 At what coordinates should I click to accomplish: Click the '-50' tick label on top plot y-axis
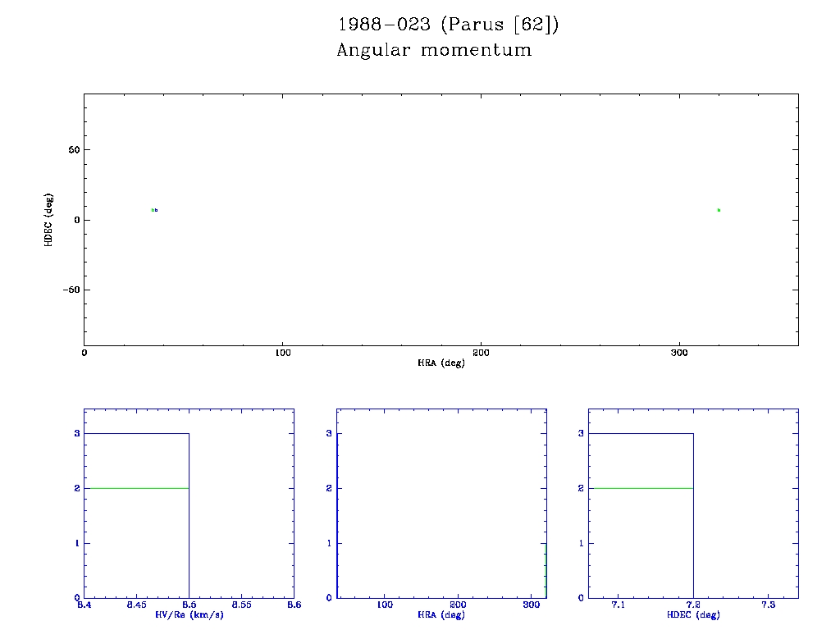pyautogui.click(x=72, y=290)
